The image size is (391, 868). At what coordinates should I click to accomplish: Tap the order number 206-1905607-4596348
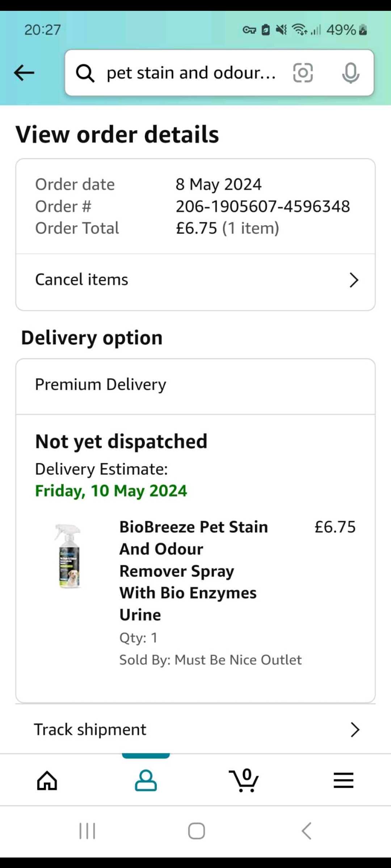[x=263, y=207]
